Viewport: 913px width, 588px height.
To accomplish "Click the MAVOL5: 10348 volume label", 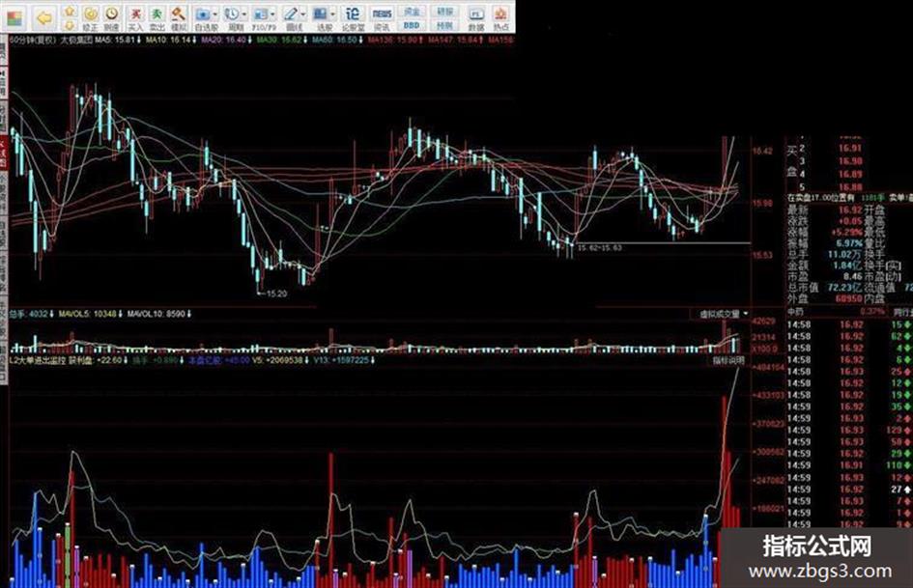I will click(x=90, y=314).
